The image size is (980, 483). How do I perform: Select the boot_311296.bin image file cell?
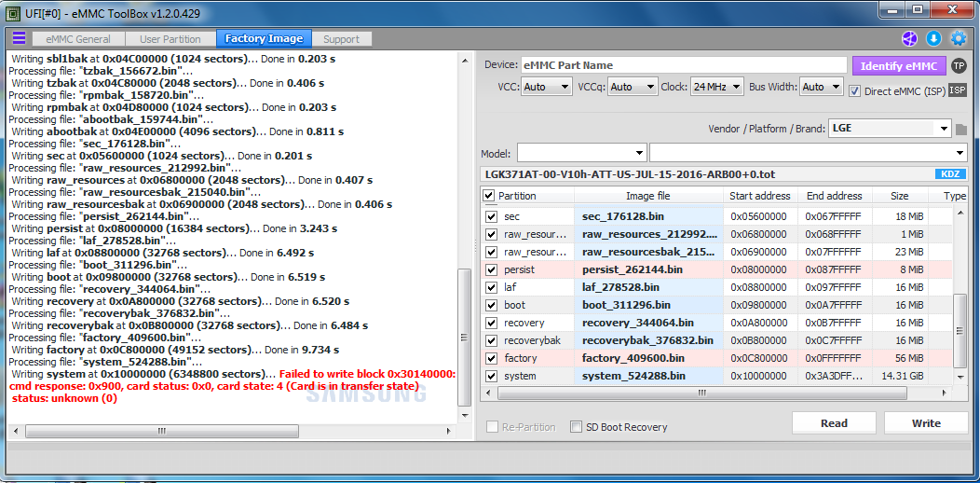tap(648, 305)
